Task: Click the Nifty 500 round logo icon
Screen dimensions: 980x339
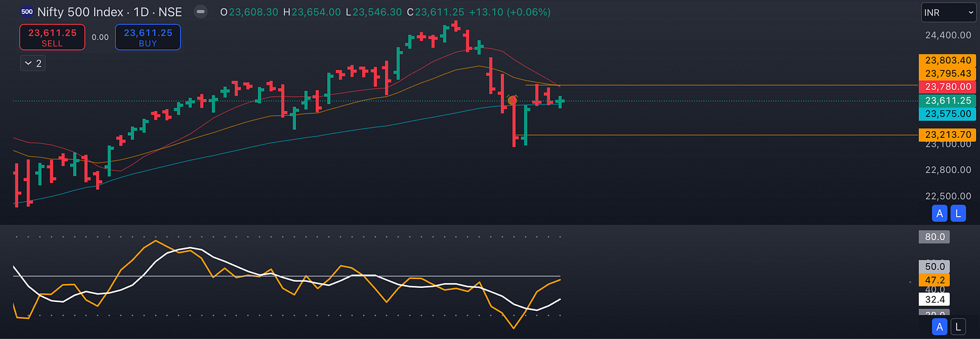Action: pyautogui.click(x=26, y=11)
